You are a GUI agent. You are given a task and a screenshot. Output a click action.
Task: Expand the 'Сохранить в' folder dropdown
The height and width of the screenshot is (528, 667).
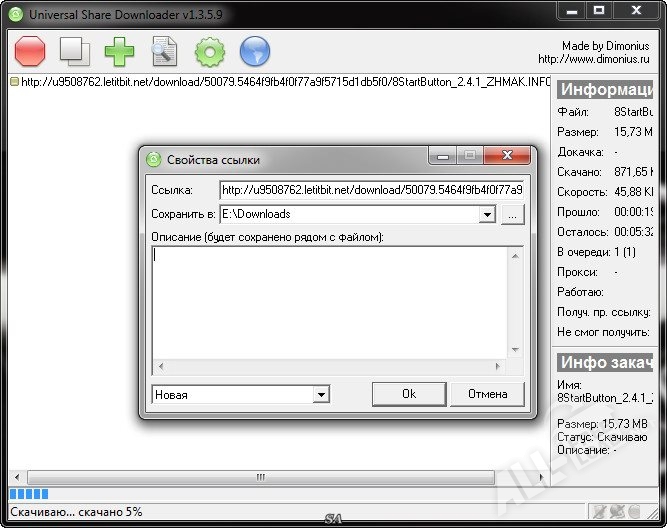click(487, 214)
